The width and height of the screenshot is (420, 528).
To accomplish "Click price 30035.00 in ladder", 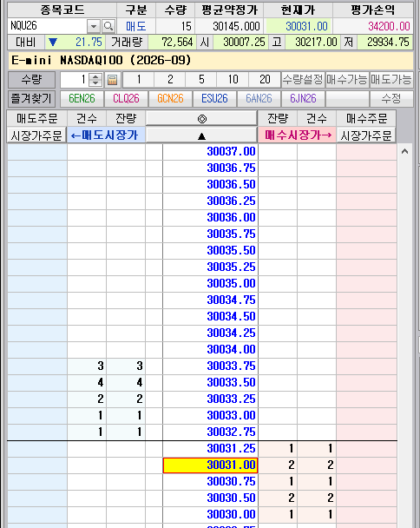I will pyautogui.click(x=210, y=283).
